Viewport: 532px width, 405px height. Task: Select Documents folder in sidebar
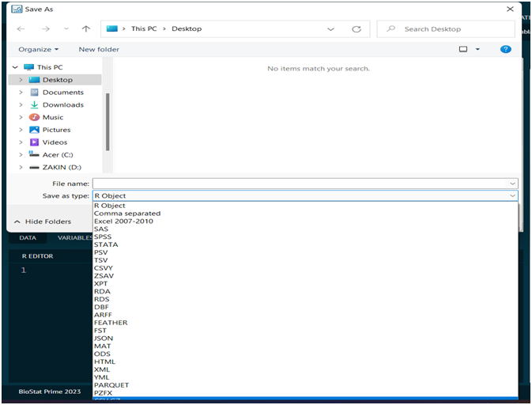tap(63, 93)
